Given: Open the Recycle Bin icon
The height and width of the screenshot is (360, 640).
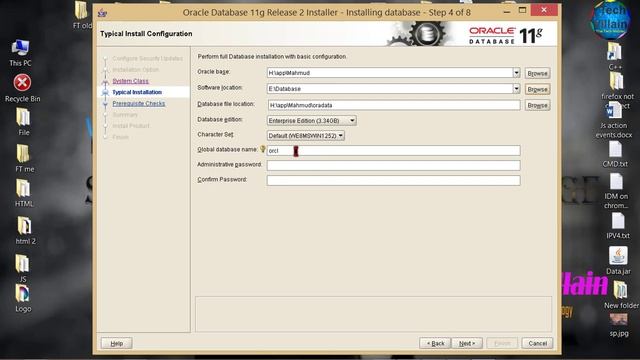Looking at the screenshot, I should 22,87.
